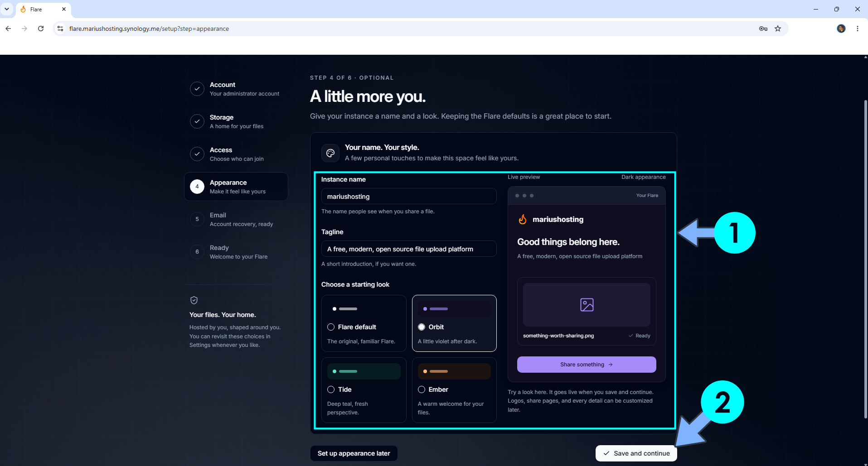Image resolution: width=868 pixels, height=466 pixels.
Task: Click the image placeholder icon in preview
Action: [587, 305]
